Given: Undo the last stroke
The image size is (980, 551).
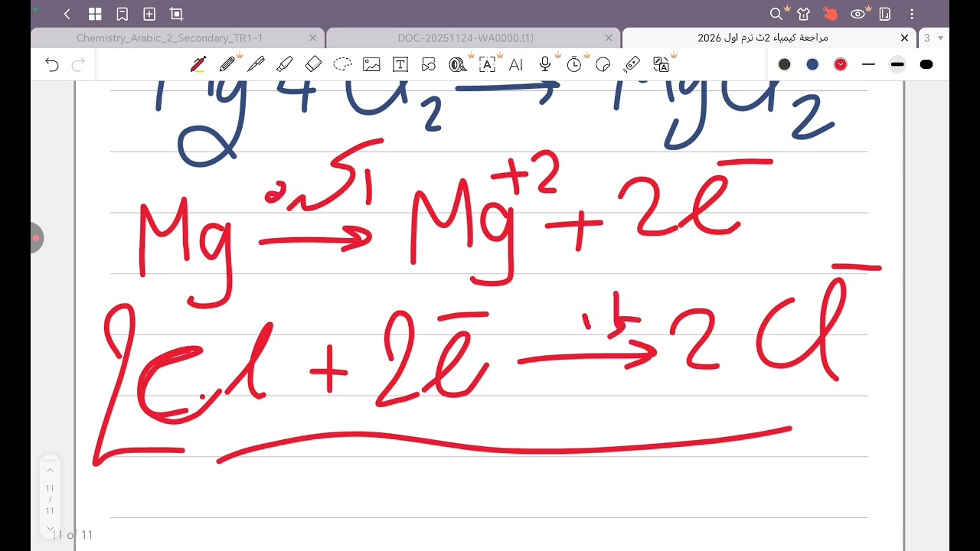Looking at the screenshot, I should [x=52, y=64].
